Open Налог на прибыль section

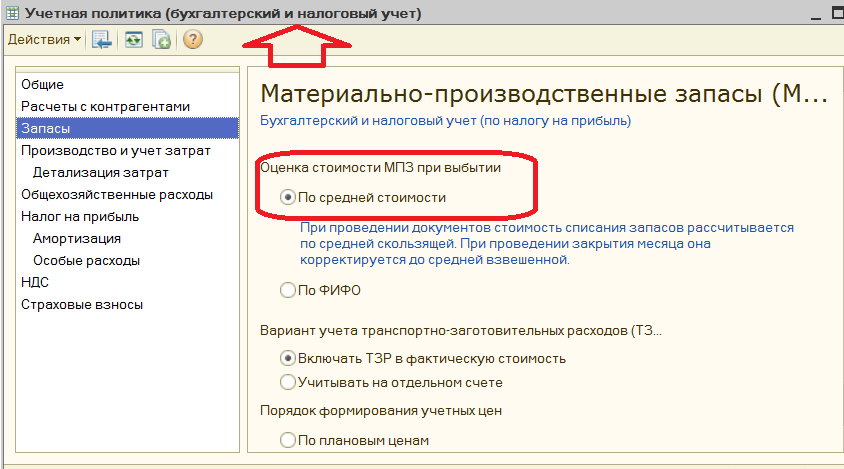(128, 216)
